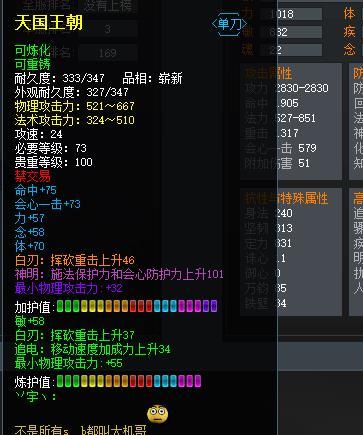The width and height of the screenshot is (363, 435).
Task: Click the 攻击属性 panel header
Action: 269,73
